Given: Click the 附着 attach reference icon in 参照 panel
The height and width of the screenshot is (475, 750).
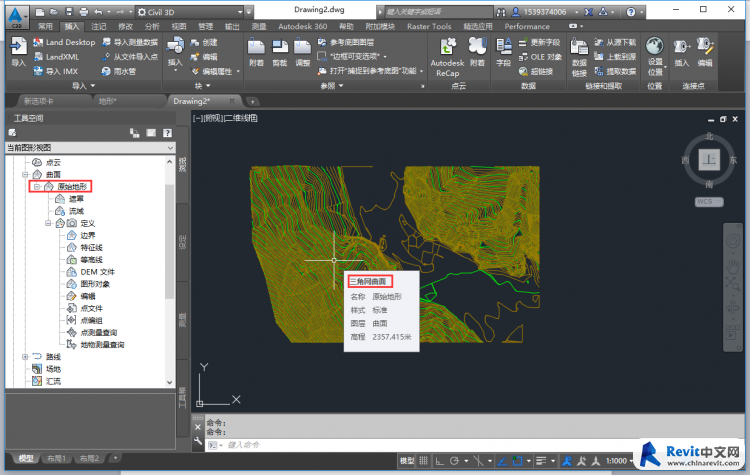Looking at the screenshot, I should pos(256,53).
